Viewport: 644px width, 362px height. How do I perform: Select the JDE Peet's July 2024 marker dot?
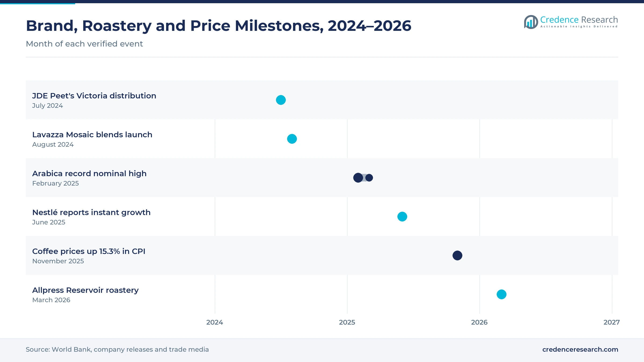point(281,100)
